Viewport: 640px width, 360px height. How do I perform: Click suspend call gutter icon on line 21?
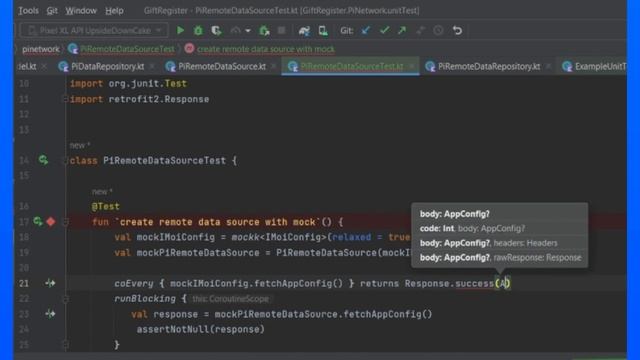(x=50, y=283)
